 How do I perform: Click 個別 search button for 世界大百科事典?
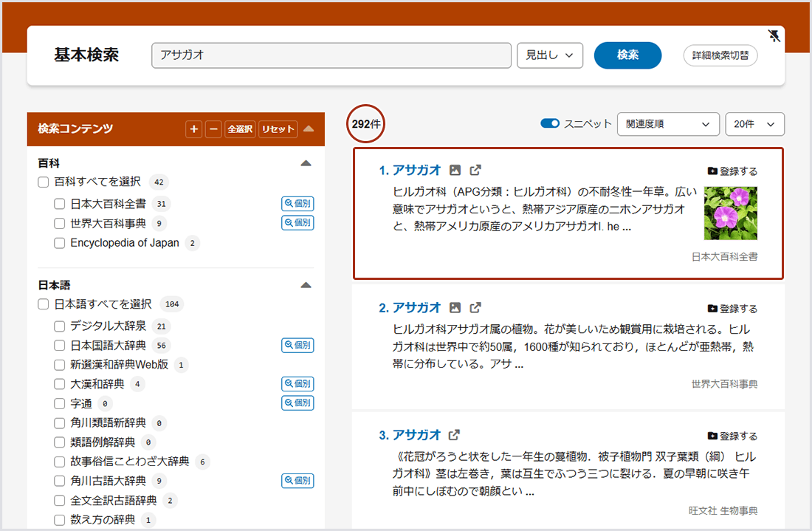297,223
